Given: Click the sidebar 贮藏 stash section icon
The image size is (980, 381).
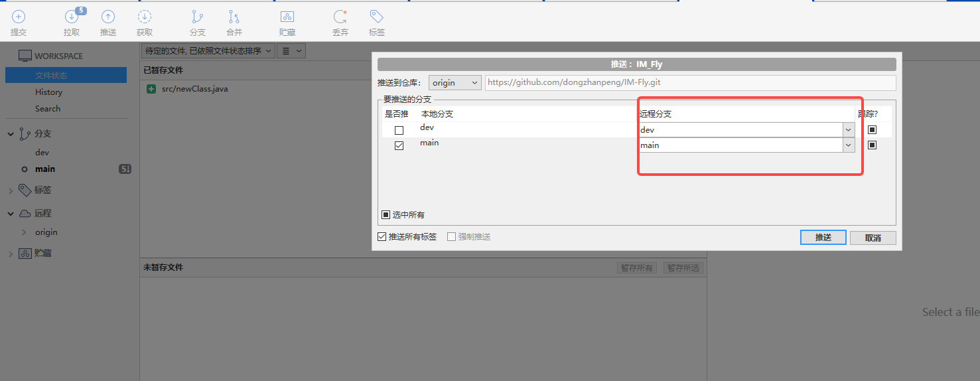Looking at the screenshot, I should (x=25, y=254).
